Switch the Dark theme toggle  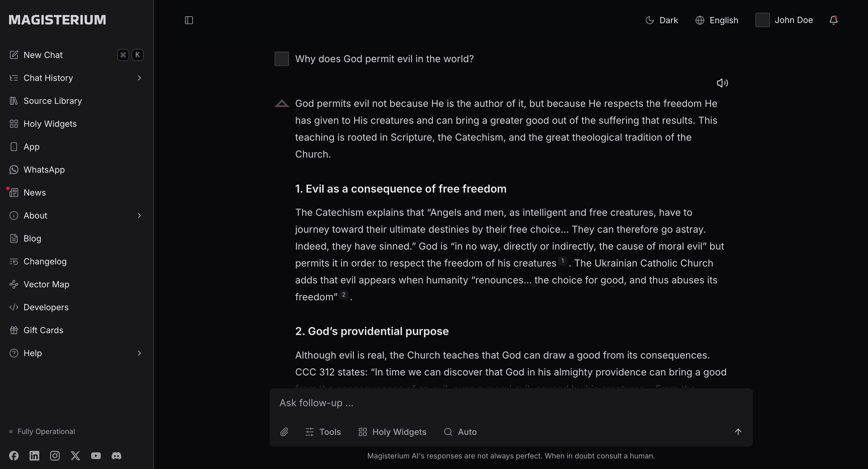pos(662,20)
